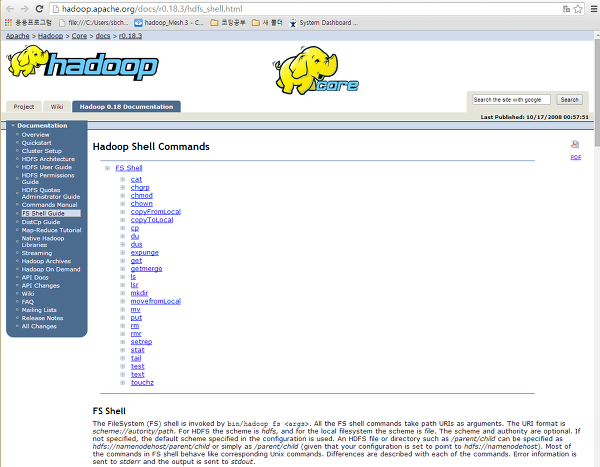
Task: Expand the cat entry icon
Action: [122, 180]
